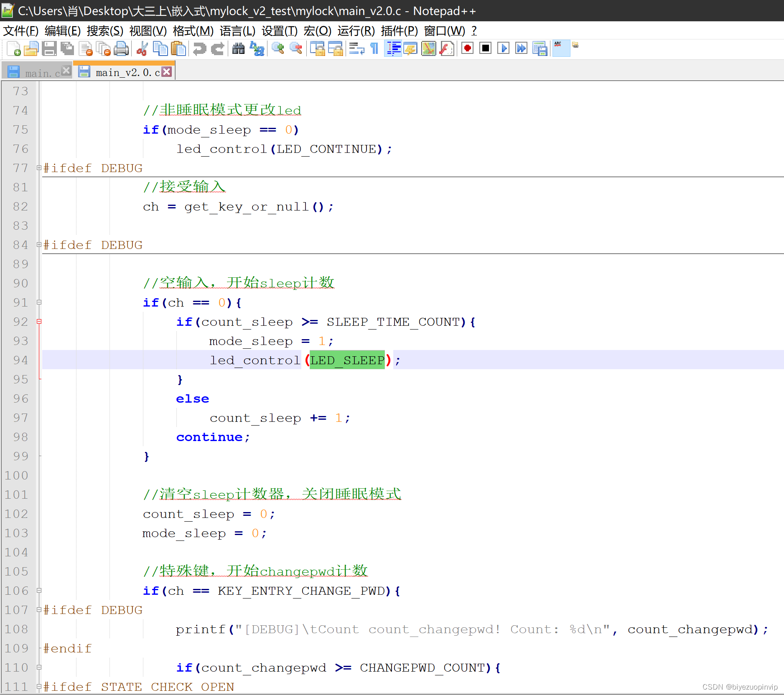Open the 窗口(W) menu
Image resolution: width=784 pixels, height=695 pixels.
(445, 31)
